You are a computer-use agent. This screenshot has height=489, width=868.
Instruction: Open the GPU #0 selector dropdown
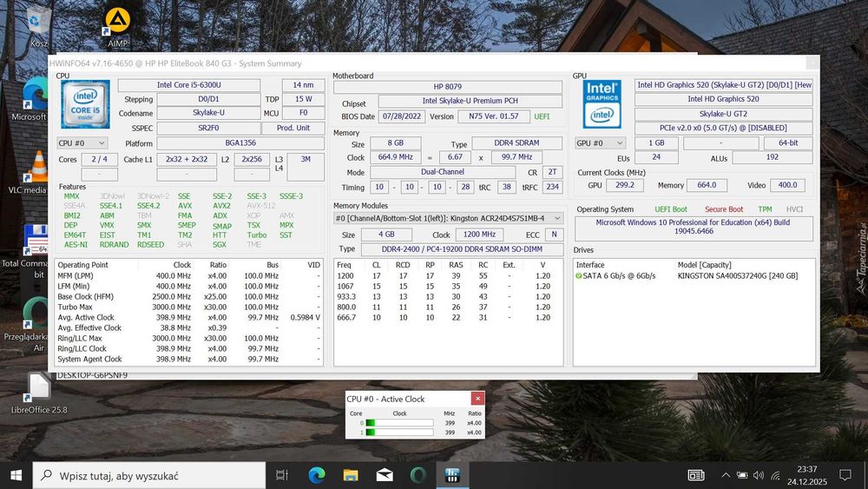pos(600,143)
